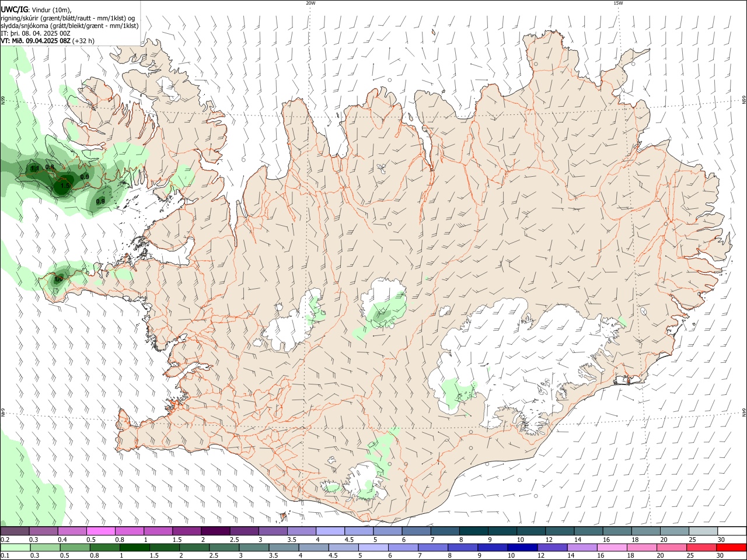Click the 4.5 label in the upper legend row

coord(349,540)
